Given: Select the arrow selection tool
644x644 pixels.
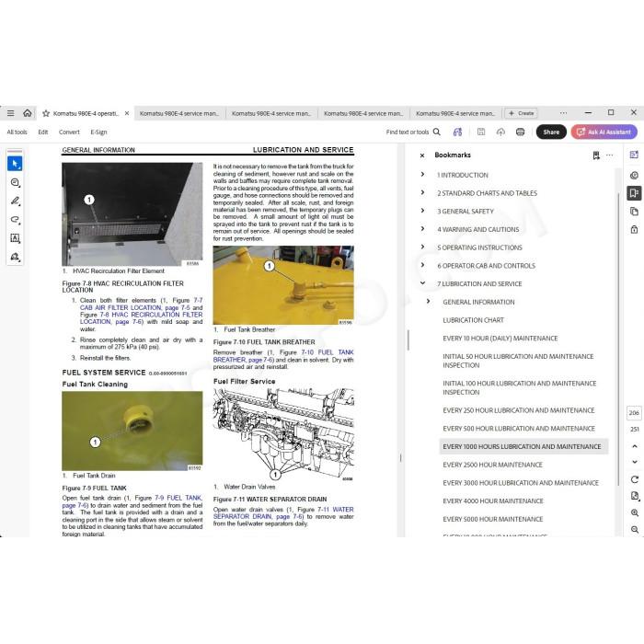Looking at the screenshot, I should point(15,164).
